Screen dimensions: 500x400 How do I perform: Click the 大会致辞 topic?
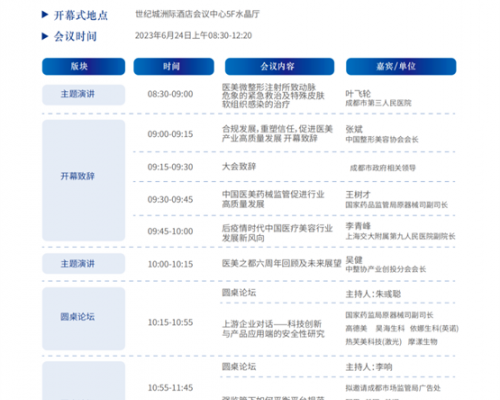point(239,166)
